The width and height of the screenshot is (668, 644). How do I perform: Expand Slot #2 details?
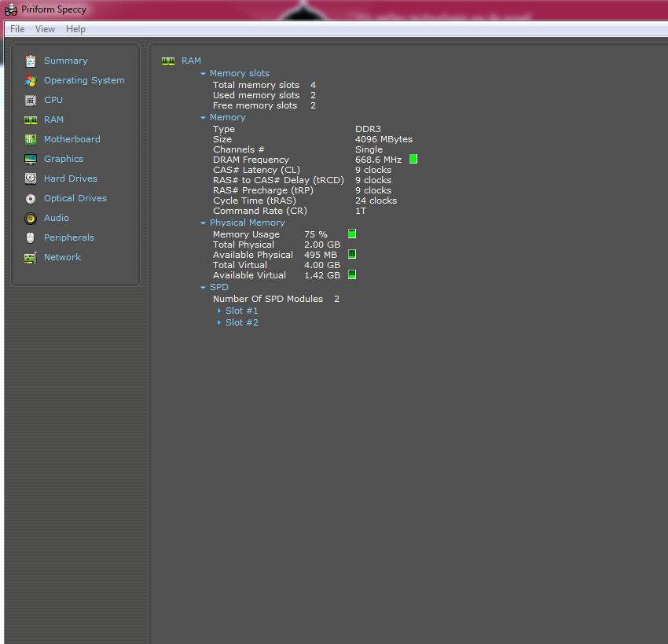click(x=219, y=322)
